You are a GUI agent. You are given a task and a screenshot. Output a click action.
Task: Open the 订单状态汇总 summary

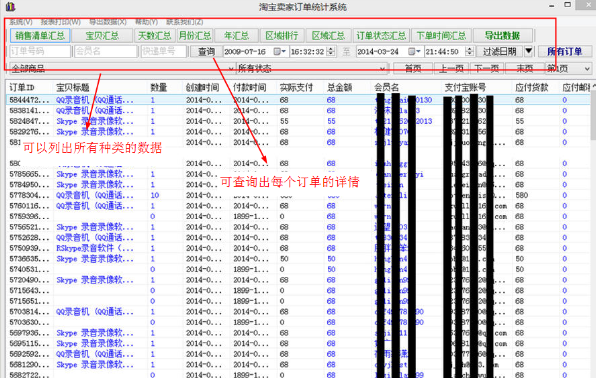[381, 36]
